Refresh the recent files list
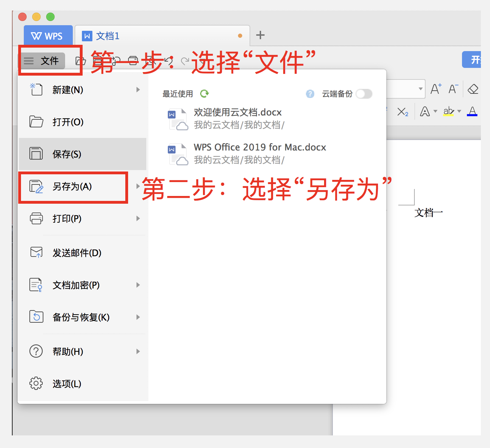 coord(204,93)
